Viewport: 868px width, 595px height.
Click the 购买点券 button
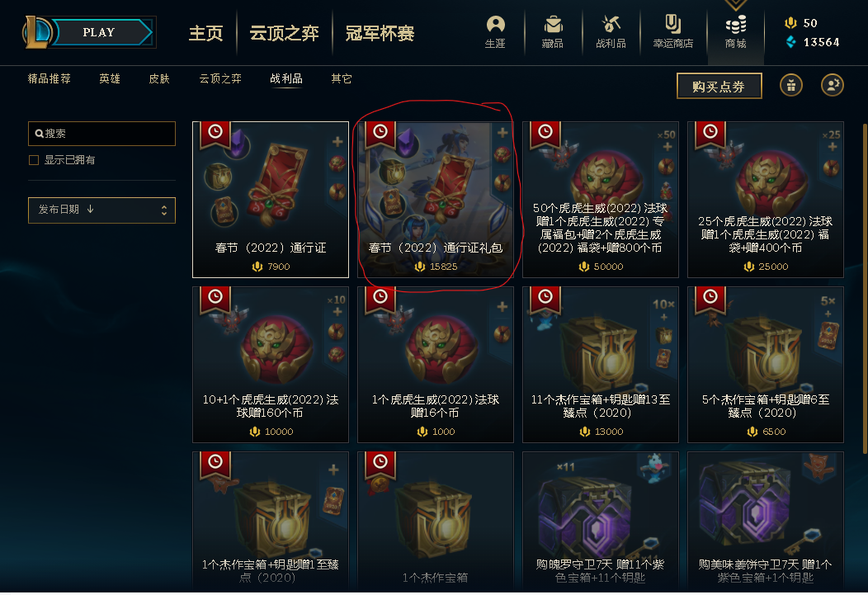719,86
